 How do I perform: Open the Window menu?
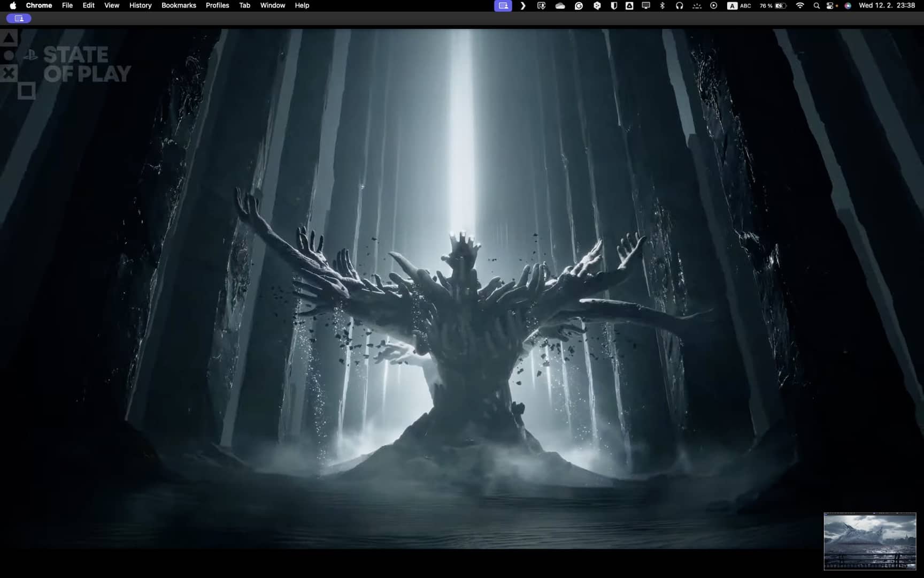tap(273, 5)
